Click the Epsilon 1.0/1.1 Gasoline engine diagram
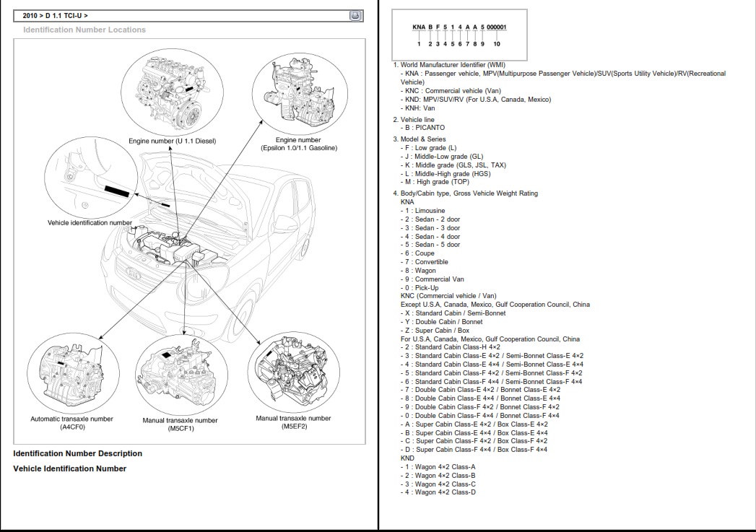The width and height of the screenshot is (756, 532). (x=297, y=90)
